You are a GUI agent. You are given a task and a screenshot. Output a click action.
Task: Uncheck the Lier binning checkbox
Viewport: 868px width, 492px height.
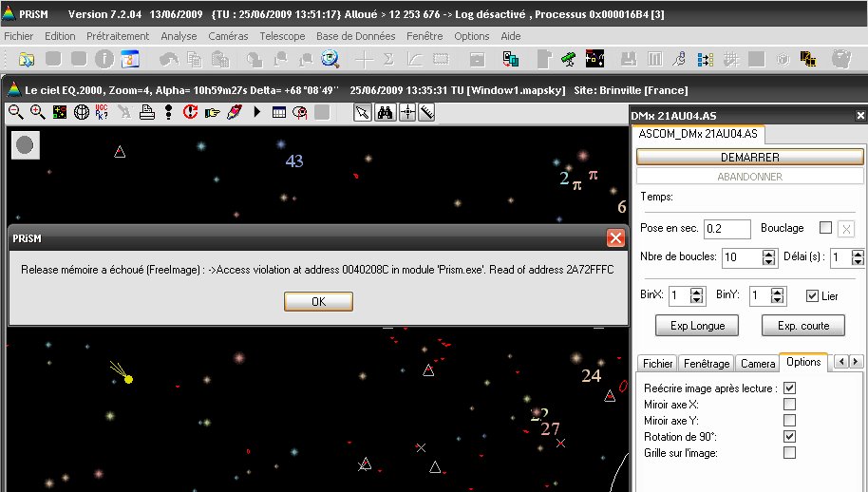(812, 295)
